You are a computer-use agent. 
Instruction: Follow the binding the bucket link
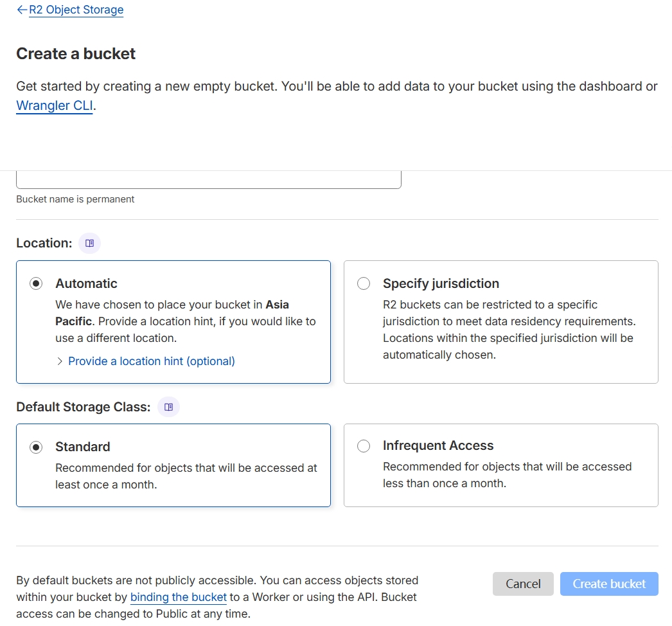(x=178, y=597)
